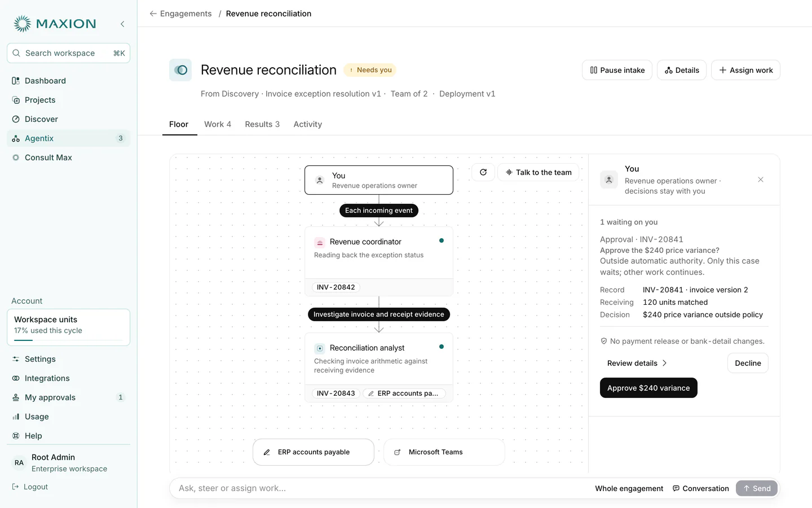Screen dimensions: 812x508
Task: Go to Discover section
Action: click(x=68, y=119)
